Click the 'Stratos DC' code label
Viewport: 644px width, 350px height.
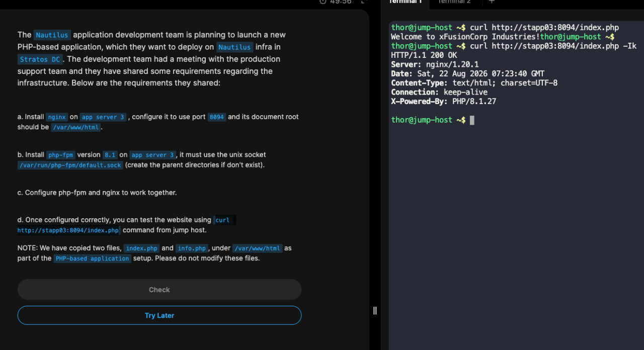pos(40,59)
